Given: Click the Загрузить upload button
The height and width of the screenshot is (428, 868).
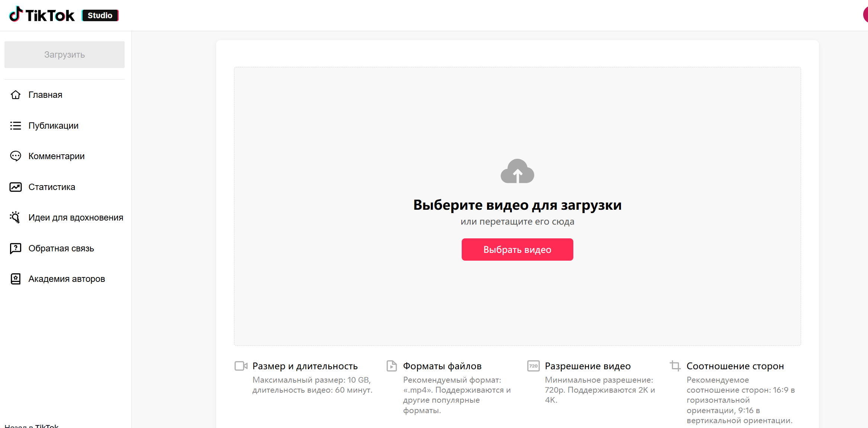Looking at the screenshot, I should coord(64,55).
